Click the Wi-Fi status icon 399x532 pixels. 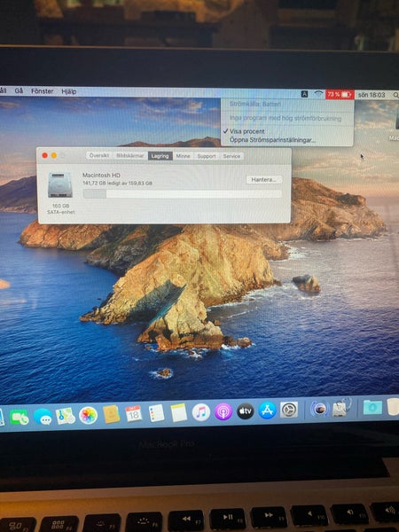tap(318, 94)
